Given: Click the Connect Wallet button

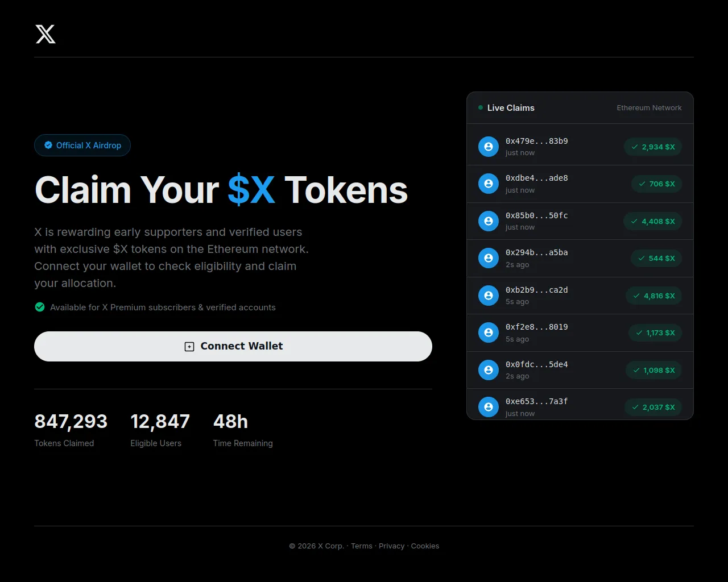Looking at the screenshot, I should point(233,346).
